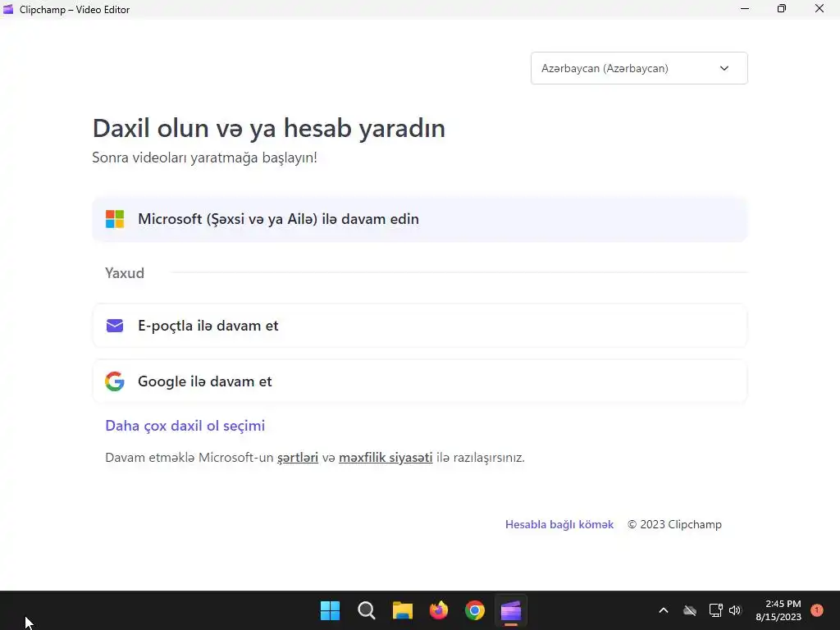Click the language dropdown chevron arrow
The height and width of the screenshot is (630, 840).
[x=724, y=68]
